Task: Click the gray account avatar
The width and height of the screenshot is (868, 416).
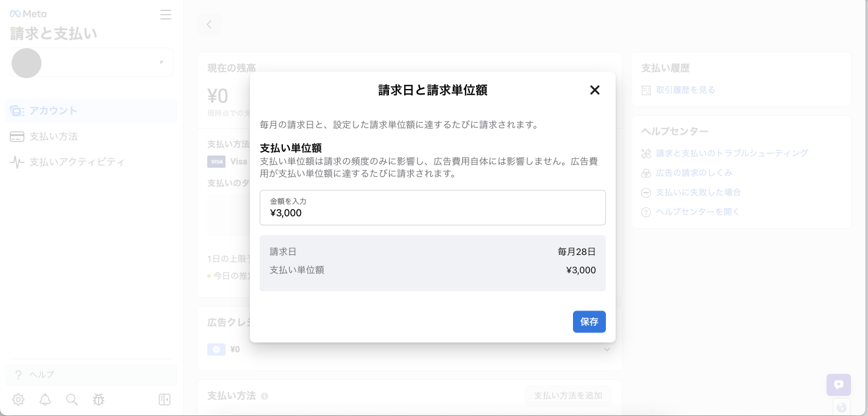Action: point(26,63)
